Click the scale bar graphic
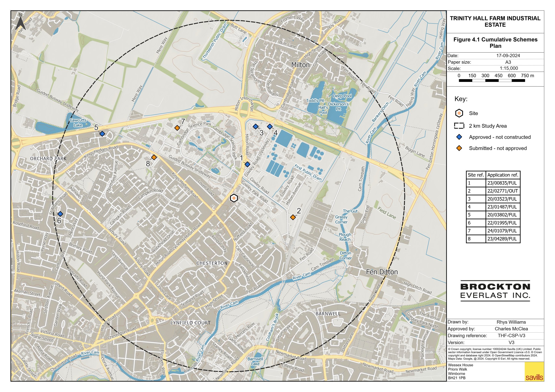The width and height of the screenshot is (555, 392). (492, 81)
